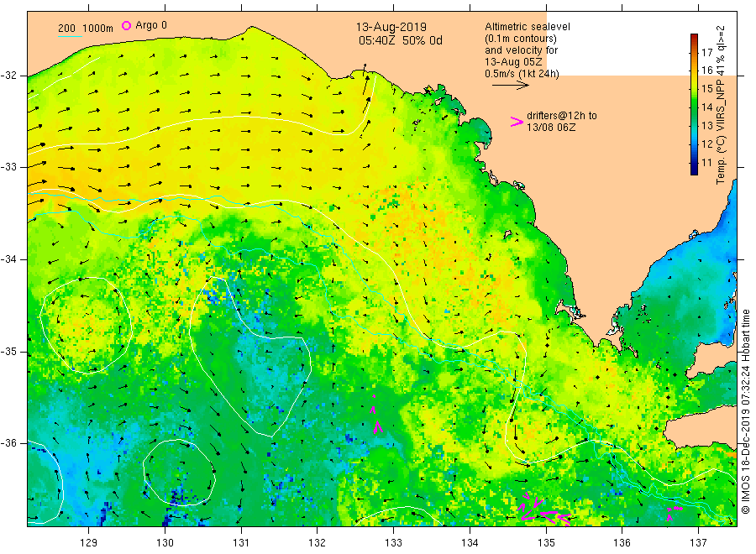Click the small magenta drifter near 136.7E
Image resolution: width=756 pixels, height=554 pixels.
pos(674,512)
